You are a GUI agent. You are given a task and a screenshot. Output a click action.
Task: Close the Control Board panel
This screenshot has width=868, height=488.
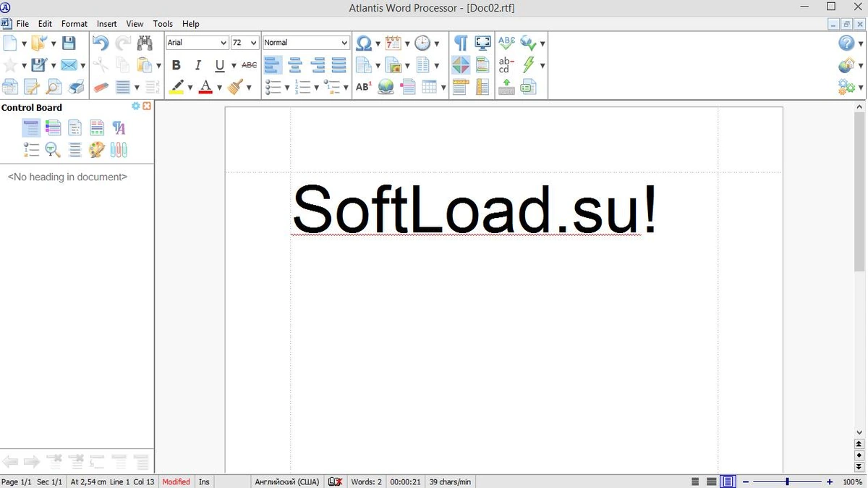[x=147, y=106]
